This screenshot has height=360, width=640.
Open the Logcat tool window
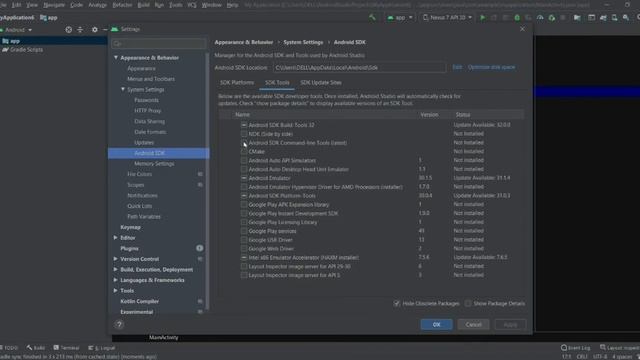tap(102, 348)
